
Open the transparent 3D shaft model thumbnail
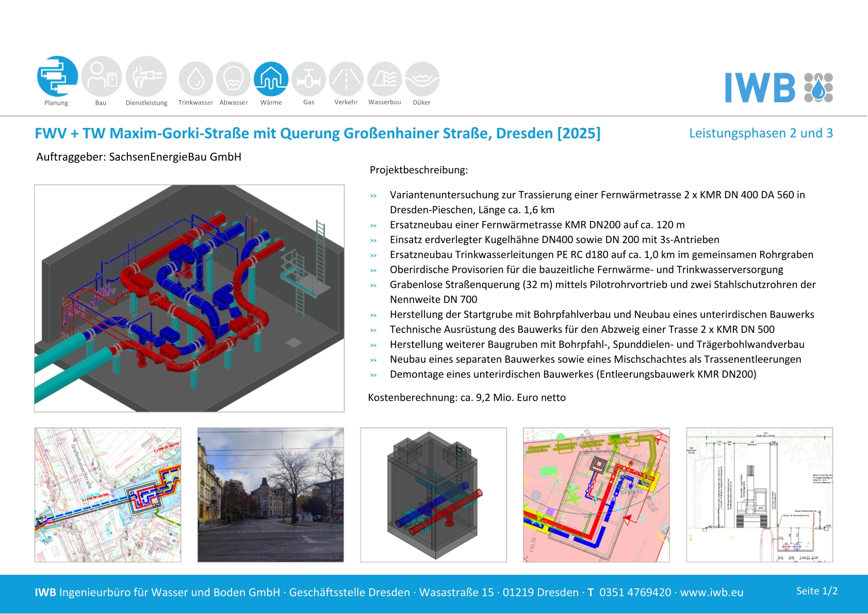(x=433, y=495)
